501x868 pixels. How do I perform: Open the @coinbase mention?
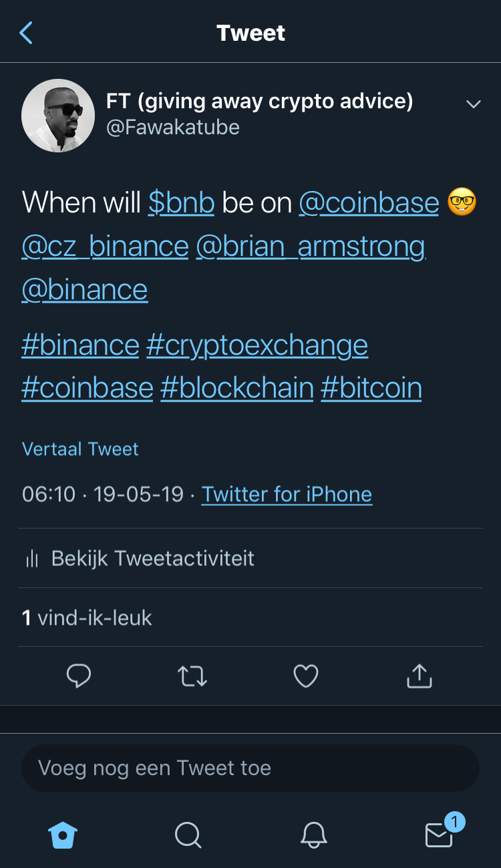368,202
